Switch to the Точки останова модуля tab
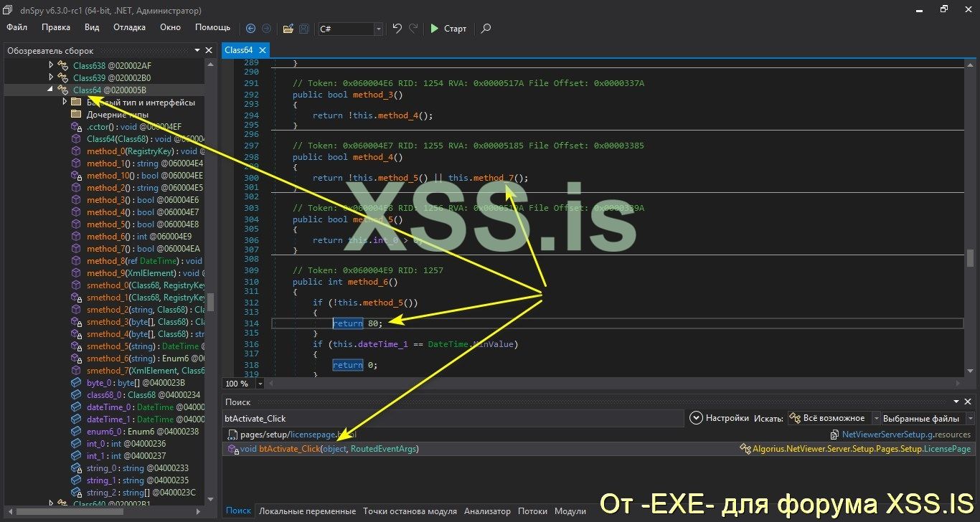This screenshot has height=522, width=980. 410,511
